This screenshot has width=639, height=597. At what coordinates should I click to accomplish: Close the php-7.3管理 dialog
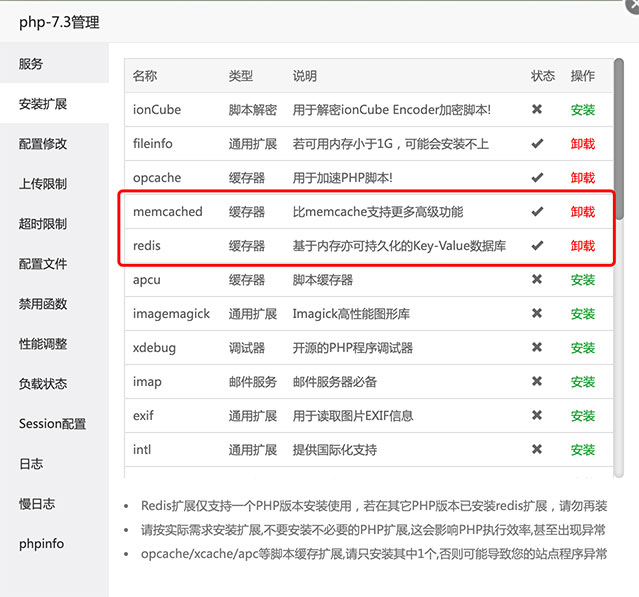tap(633, 5)
